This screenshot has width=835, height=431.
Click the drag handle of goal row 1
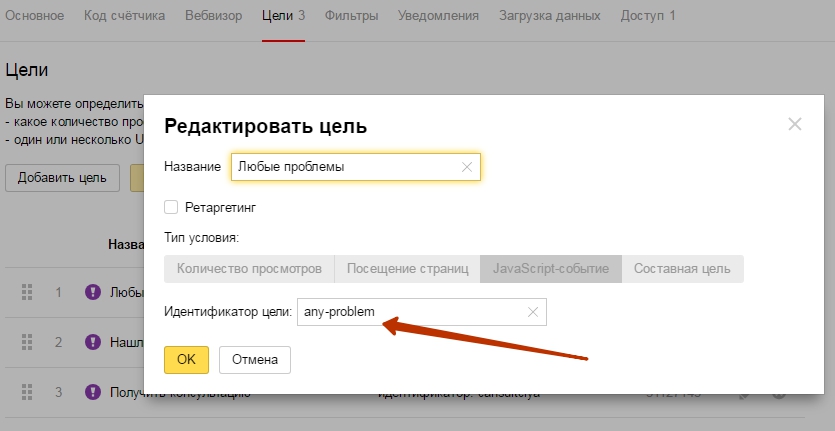tap(27, 292)
